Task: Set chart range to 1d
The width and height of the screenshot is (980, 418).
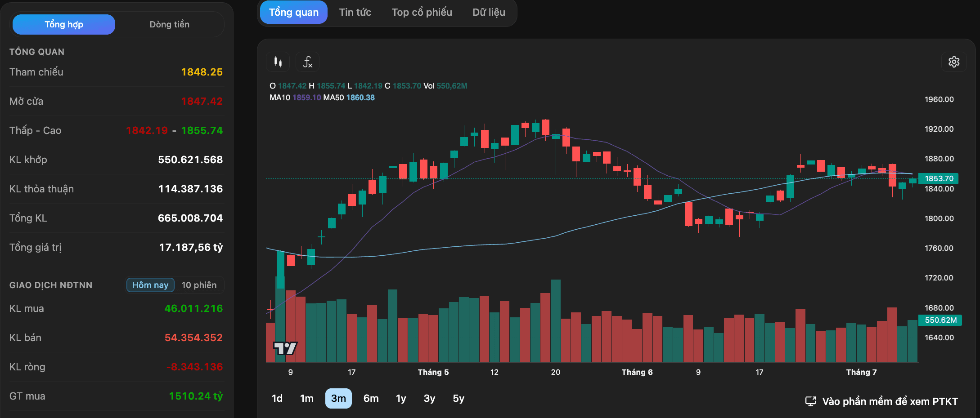Action: coord(277,399)
